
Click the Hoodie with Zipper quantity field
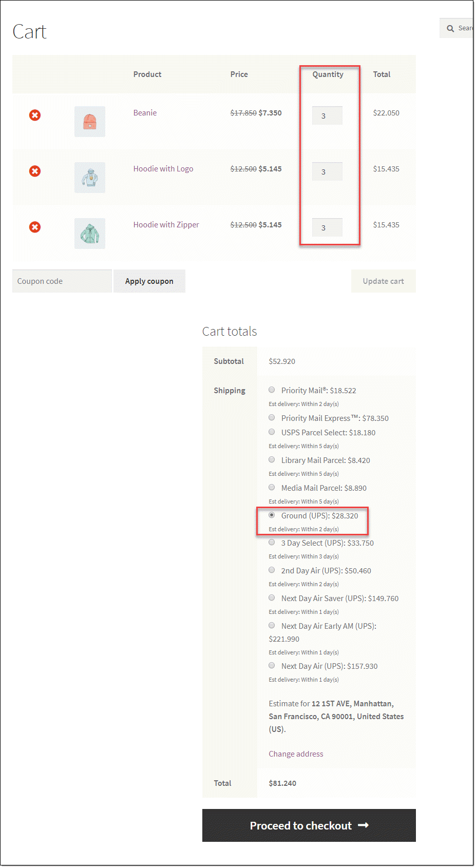tap(327, 227)
